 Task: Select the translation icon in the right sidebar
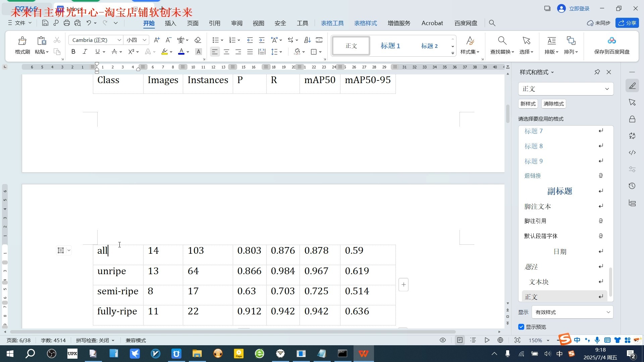[x=632, y=136]
